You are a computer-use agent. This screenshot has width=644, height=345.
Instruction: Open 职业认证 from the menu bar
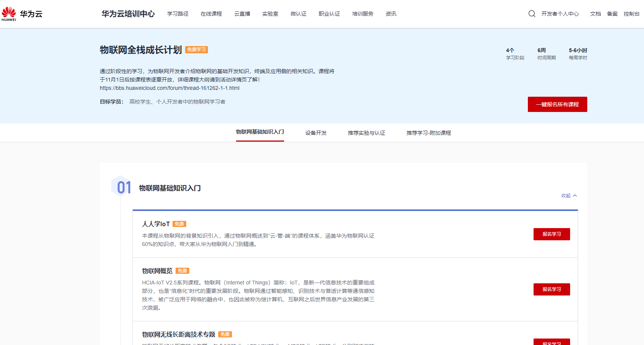(x=329, y=13)
